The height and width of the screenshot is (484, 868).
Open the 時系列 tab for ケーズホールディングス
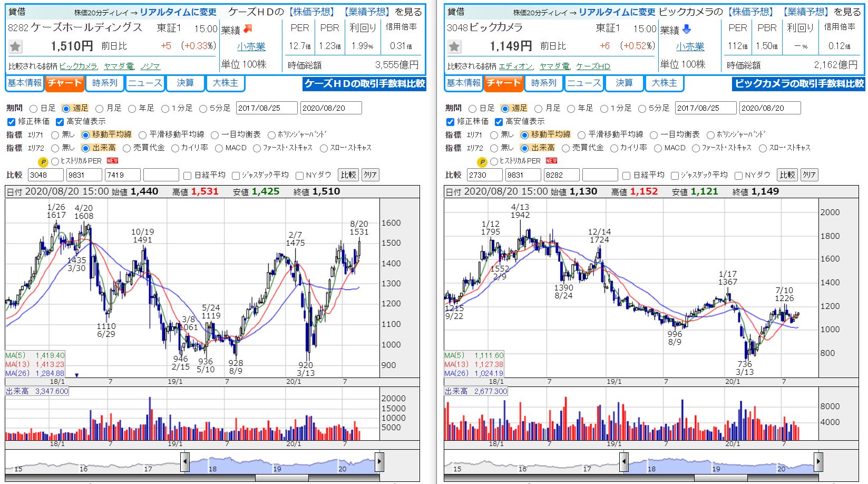104,83
